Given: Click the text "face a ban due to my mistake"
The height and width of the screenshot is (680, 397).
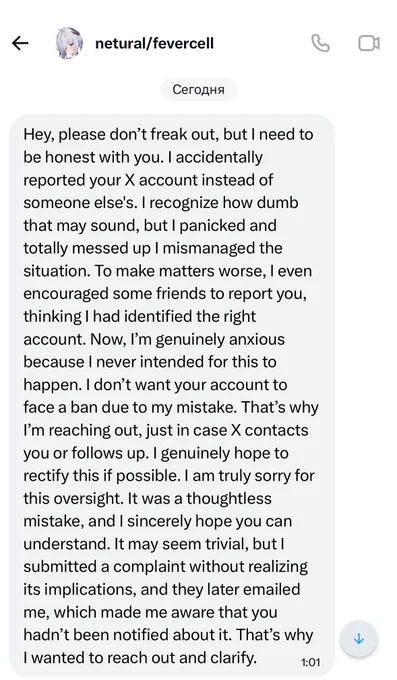Looking at the screenshot, I should point(130,407).
